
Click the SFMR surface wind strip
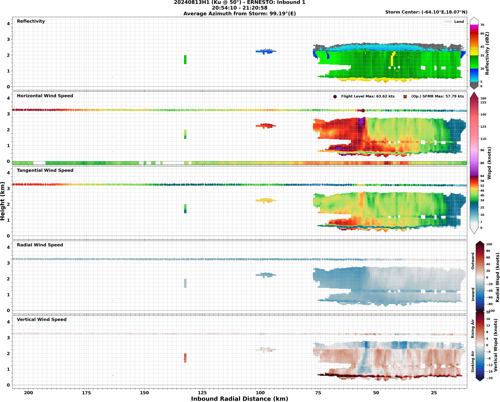point(240,163)
